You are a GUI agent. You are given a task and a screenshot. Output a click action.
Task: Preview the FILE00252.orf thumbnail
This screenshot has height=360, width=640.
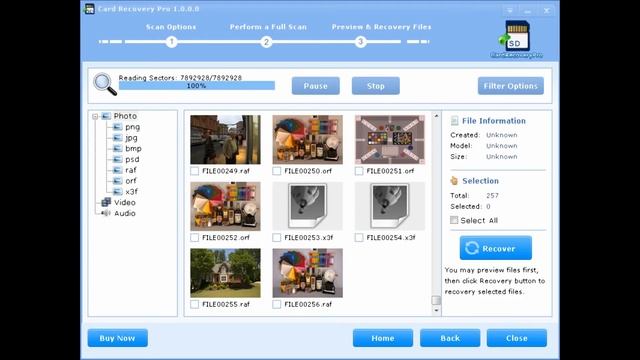click(x=225, y=206)
